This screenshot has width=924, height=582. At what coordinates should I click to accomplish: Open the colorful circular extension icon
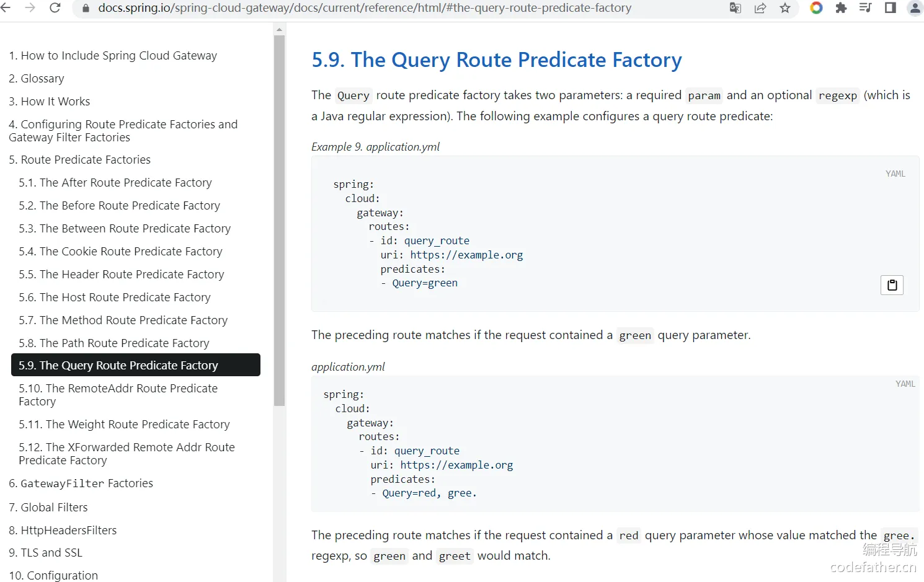816,8
